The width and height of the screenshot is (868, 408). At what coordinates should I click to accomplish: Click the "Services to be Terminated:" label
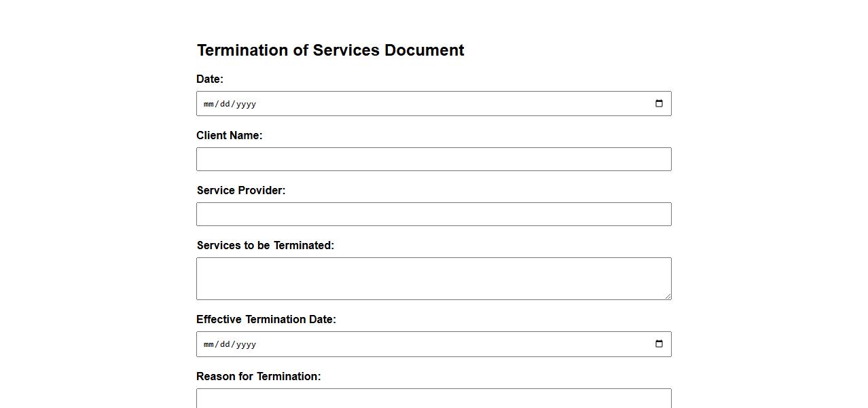266,246
